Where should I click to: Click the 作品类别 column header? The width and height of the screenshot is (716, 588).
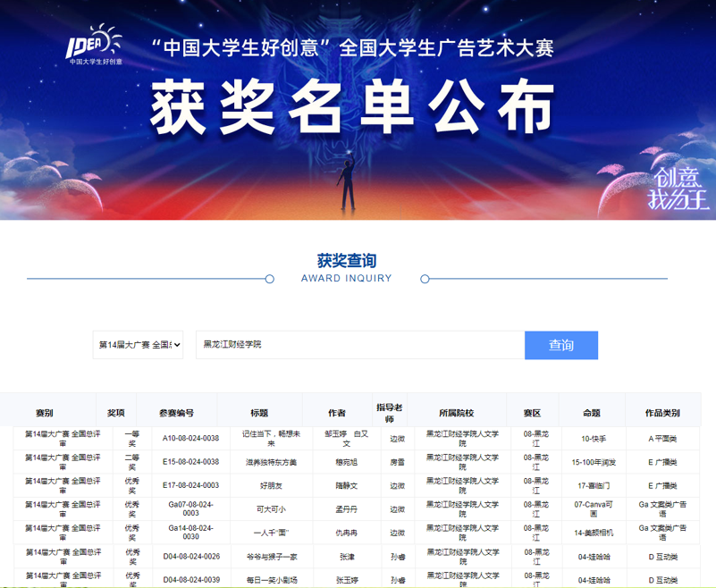(x=662, y=413)
